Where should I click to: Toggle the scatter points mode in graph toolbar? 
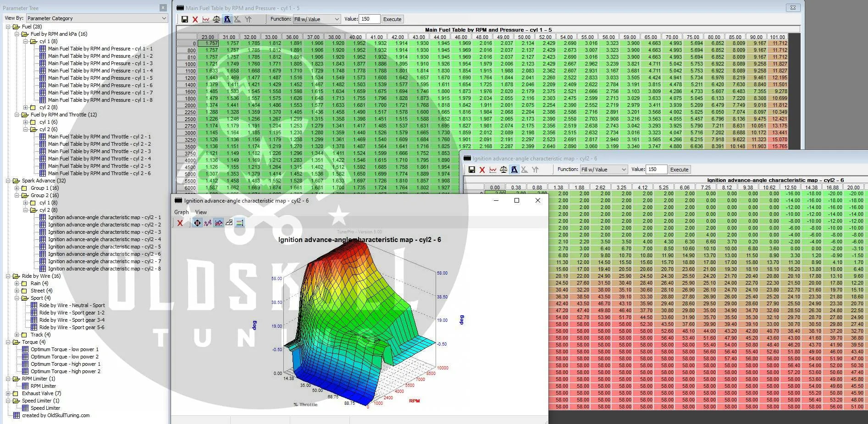coord(208,223)
